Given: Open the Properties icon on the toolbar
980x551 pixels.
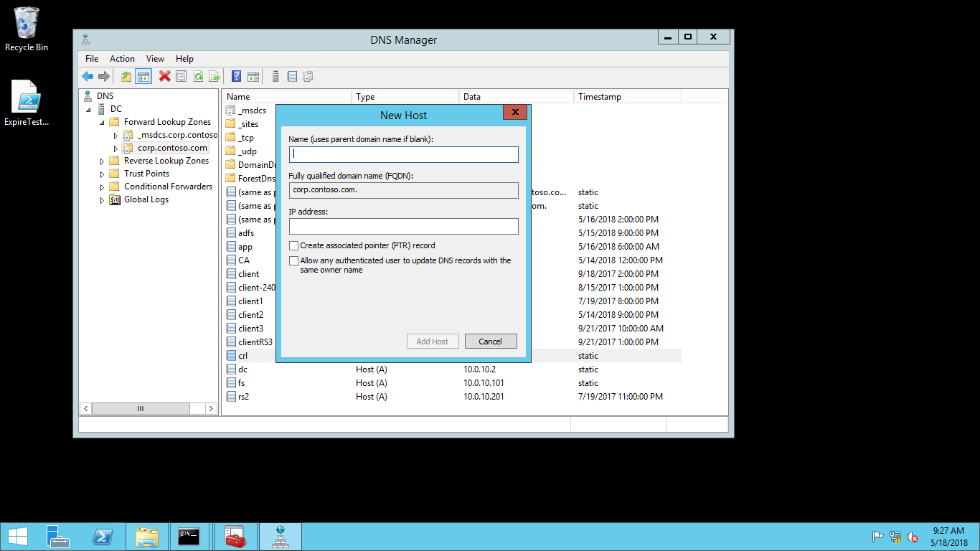Looking at the screenshot, I should click(x=182, y=76).
